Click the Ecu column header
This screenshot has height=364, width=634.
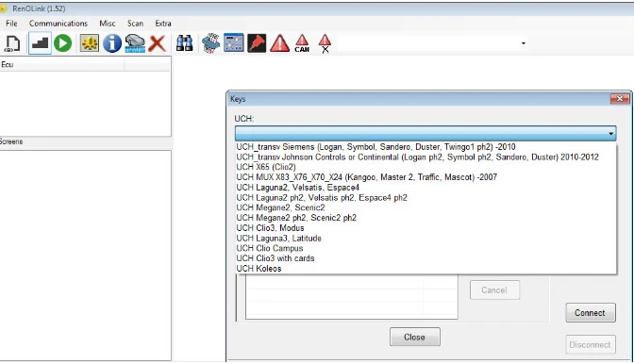click(x=62, y=65)
